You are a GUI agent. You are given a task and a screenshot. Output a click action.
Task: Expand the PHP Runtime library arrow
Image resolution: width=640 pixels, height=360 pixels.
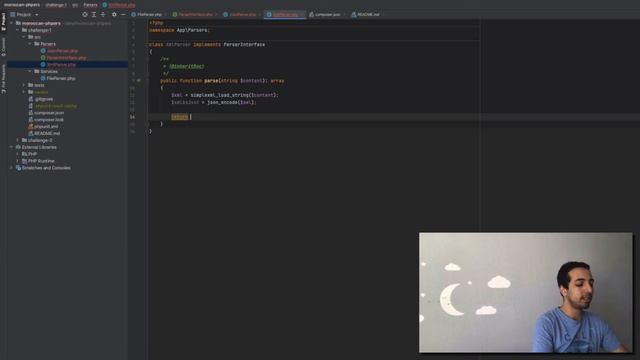(x=18, y=161)
